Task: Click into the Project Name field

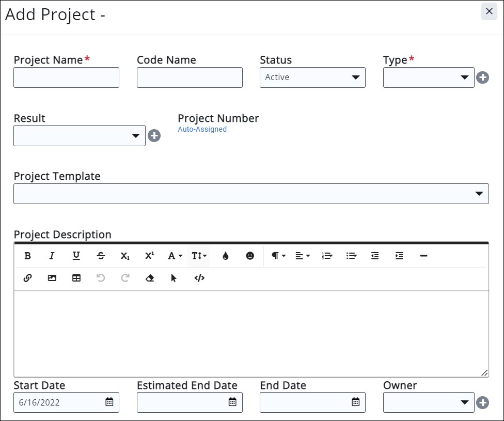Action: pos(66,77)
